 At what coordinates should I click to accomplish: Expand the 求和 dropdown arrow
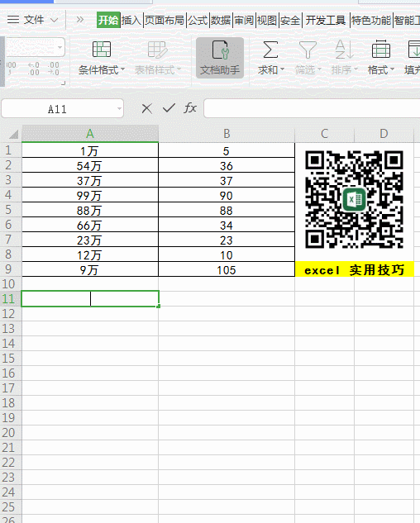pyautogui.click(x=283, y=69)
